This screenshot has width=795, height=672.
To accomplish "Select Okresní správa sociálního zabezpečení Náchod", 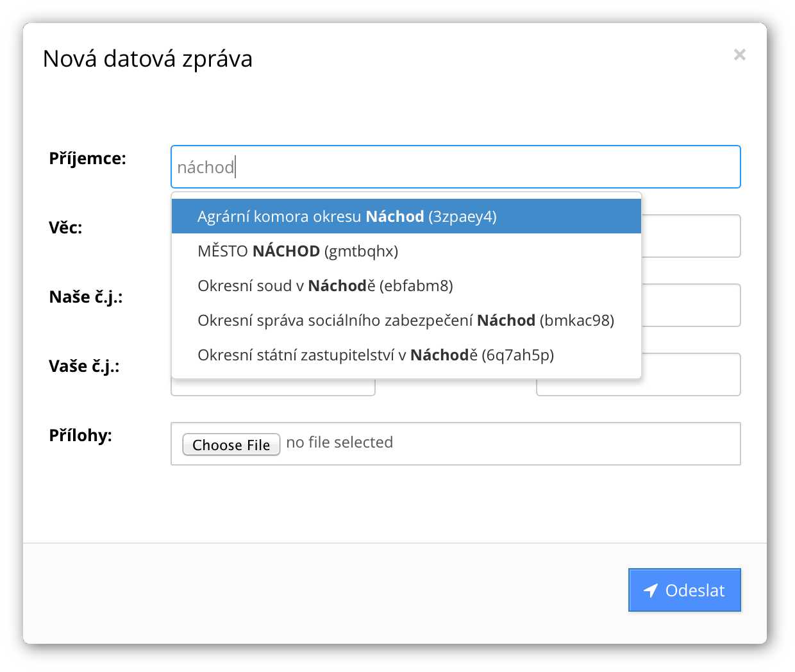I will tap(406, 321).
